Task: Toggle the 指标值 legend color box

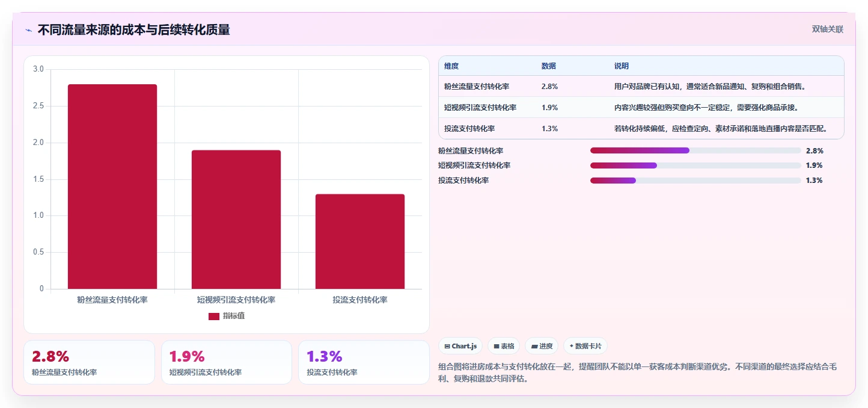Action: (214, 316)
